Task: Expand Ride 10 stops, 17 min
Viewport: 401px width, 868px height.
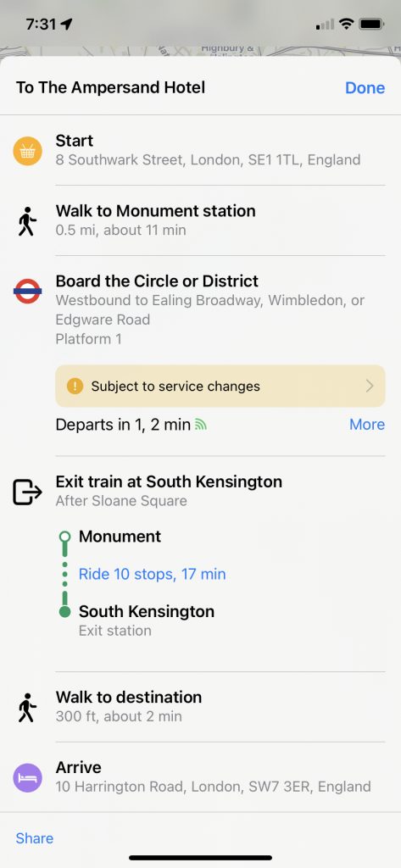Action: point(153,574)
